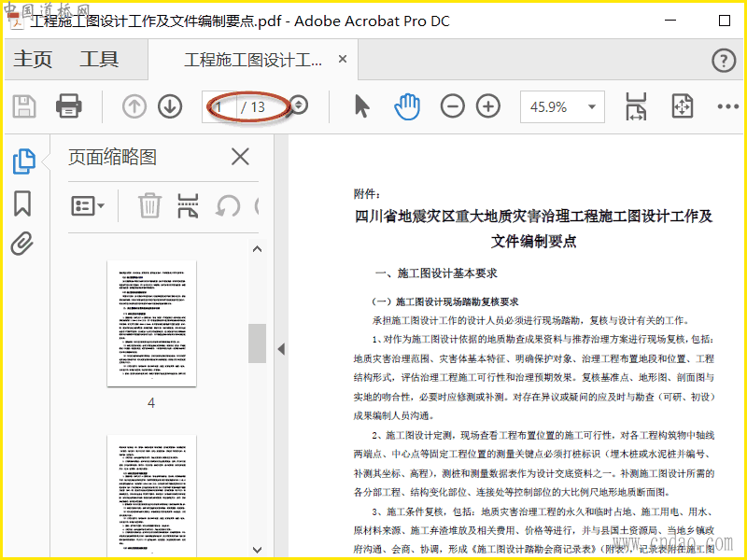
Task: Activate the Hand pan tool
Action: click(407, 106)
